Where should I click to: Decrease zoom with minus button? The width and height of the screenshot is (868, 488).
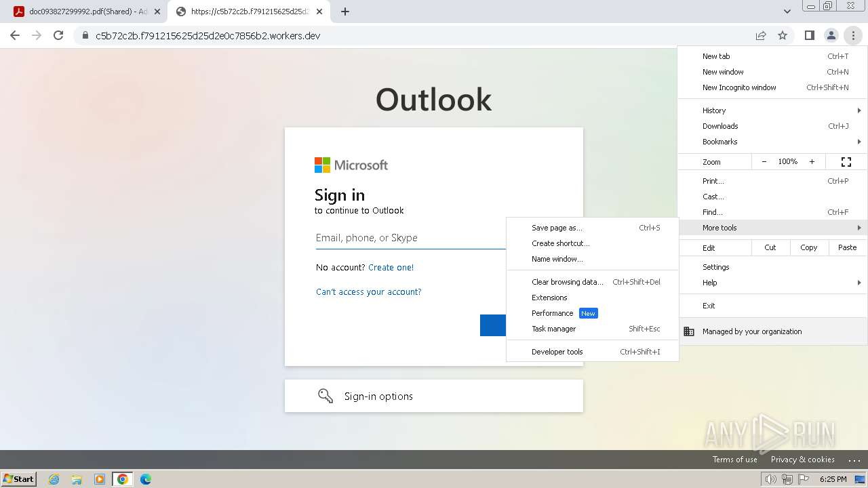764,162
